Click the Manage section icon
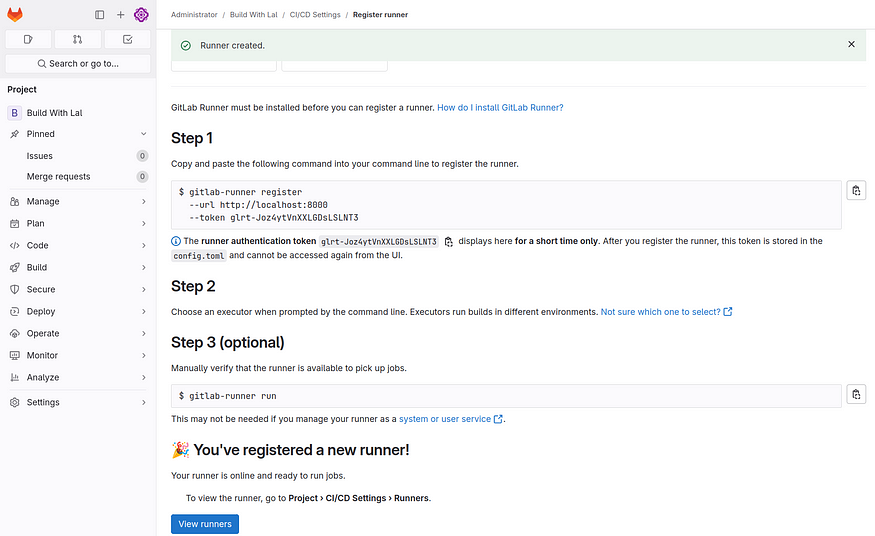Viewport: 875px width, 536px height. 15,201
